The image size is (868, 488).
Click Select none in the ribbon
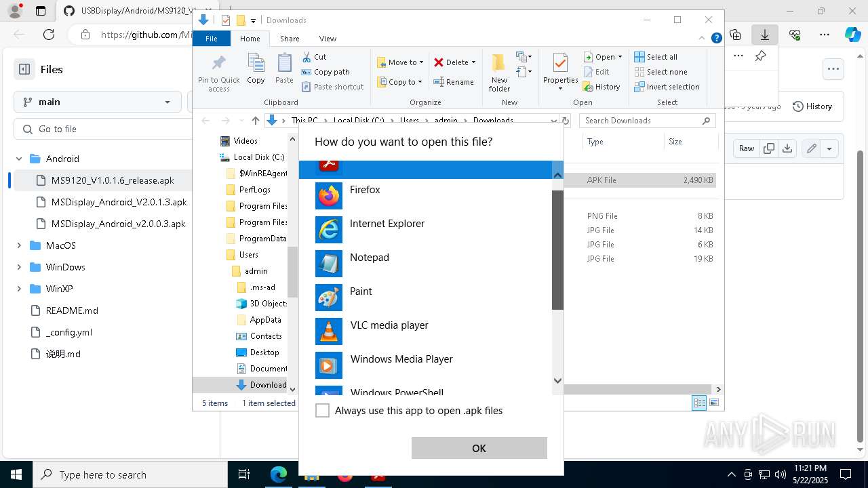click(x=660, y=72)
